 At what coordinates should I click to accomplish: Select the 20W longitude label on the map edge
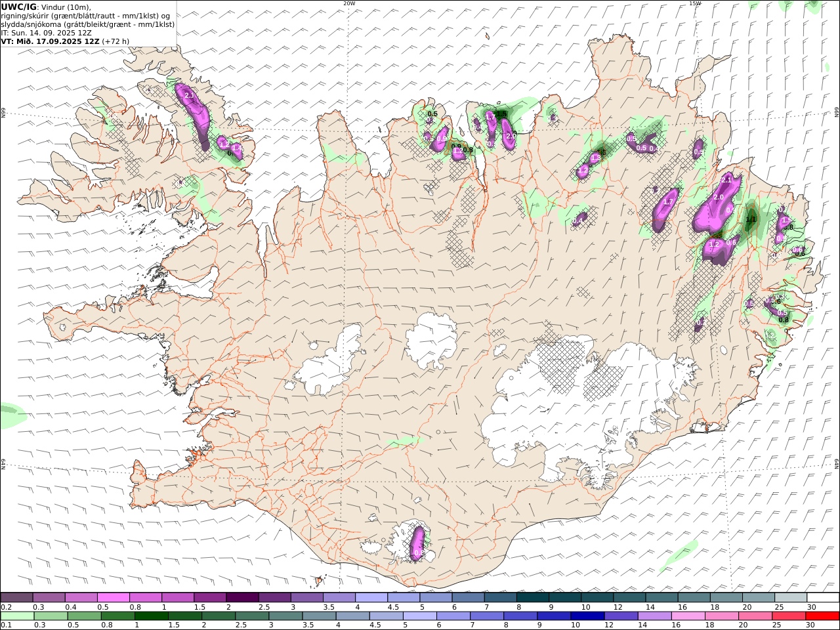click(x=349, y=3)
